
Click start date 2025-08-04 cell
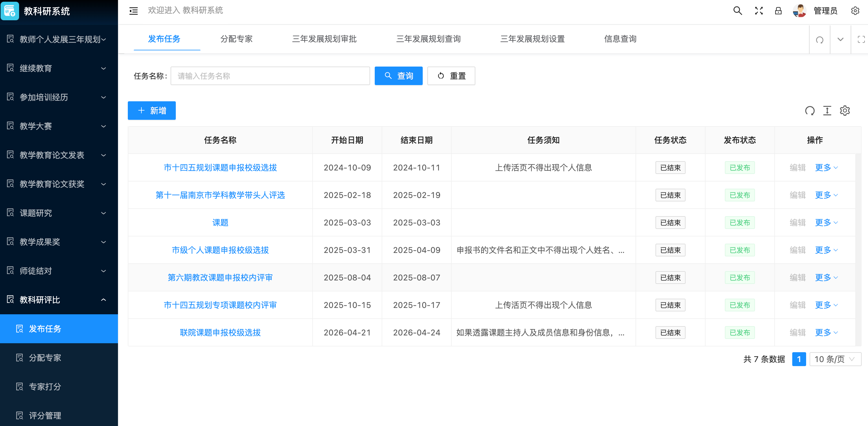(347, 278)
